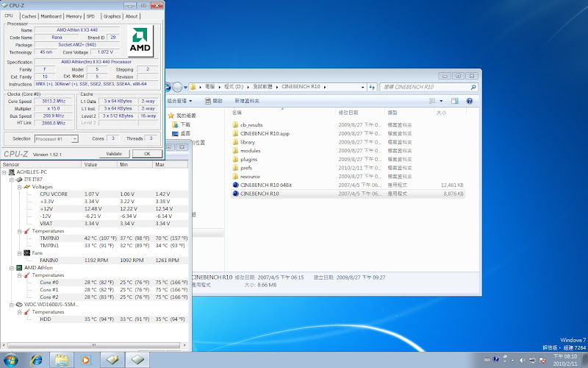The image size is (588, 368).
Task: Collapse the Fans section
Action: click(x=19, y=253)
